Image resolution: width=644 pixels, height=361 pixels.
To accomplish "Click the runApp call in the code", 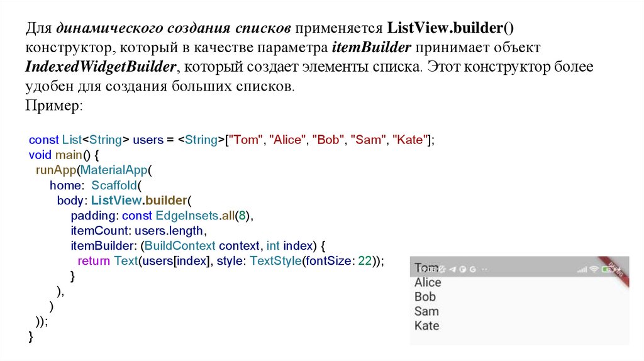I will click(51, 170).
